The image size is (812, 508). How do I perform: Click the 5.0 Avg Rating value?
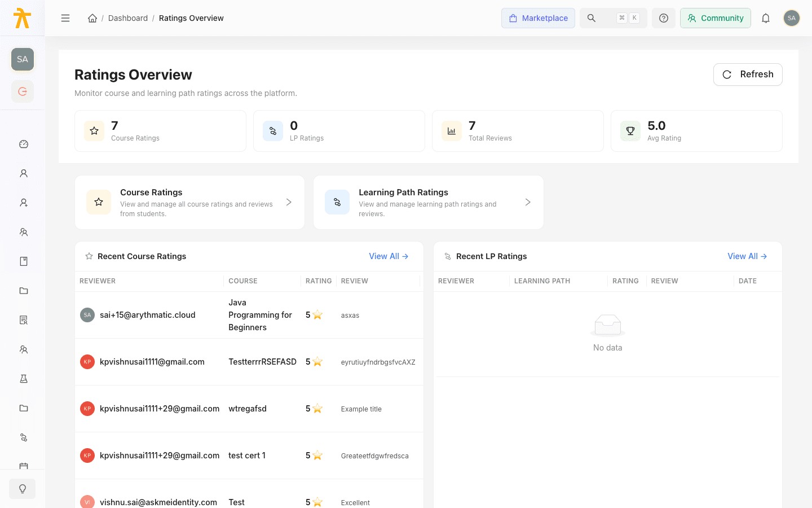(656, 126)
